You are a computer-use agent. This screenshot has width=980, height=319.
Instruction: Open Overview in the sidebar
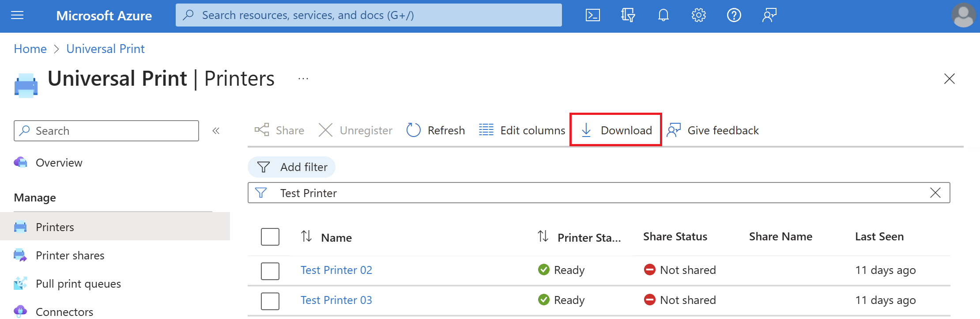[x=59, y=163]
